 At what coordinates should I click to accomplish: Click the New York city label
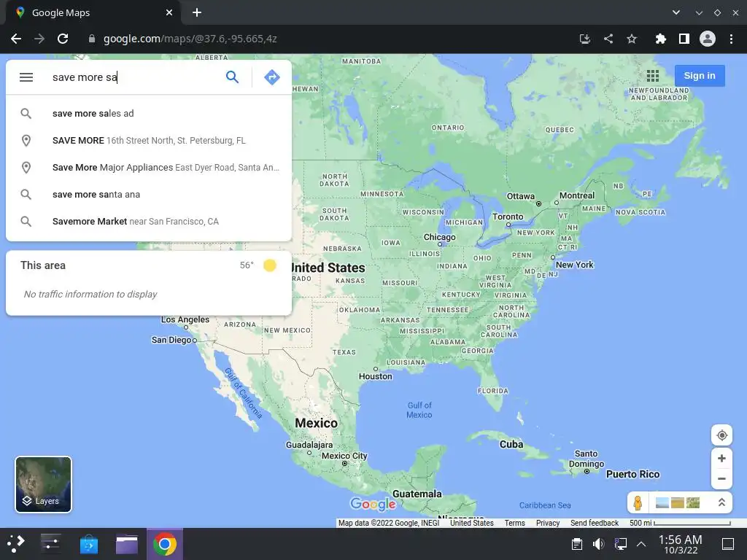coord(575,265)
